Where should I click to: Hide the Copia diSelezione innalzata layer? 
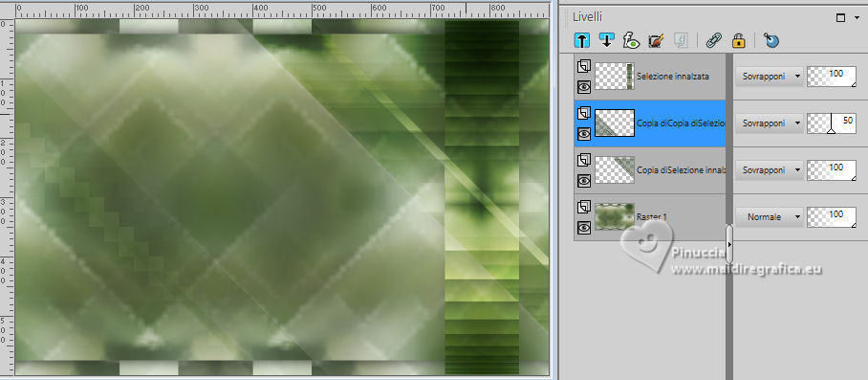click(583, 180)
